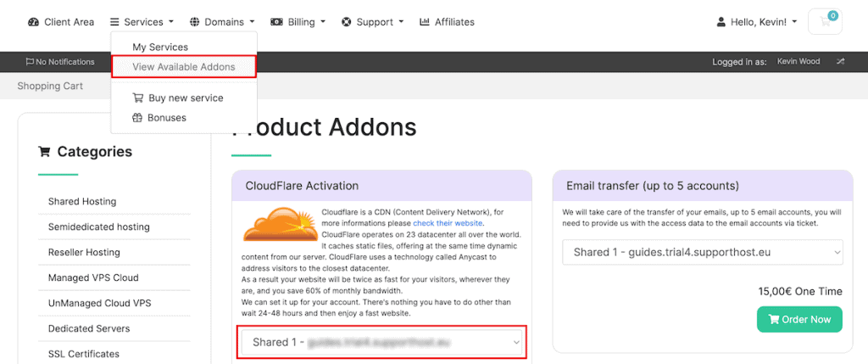
Task: Go to Managed VPS Cloud category
Action: [x=93, y=277]
